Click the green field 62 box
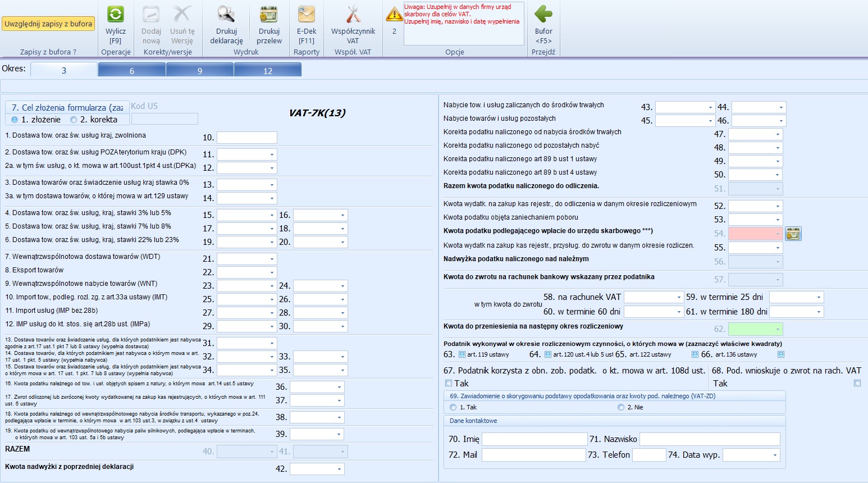868x483 pixels. (756, 329)
